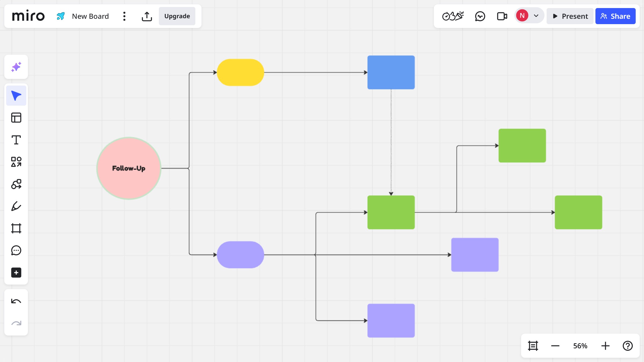Share the board with collaborators
Viewport: 644px width, 362px height.
(615, 16)
